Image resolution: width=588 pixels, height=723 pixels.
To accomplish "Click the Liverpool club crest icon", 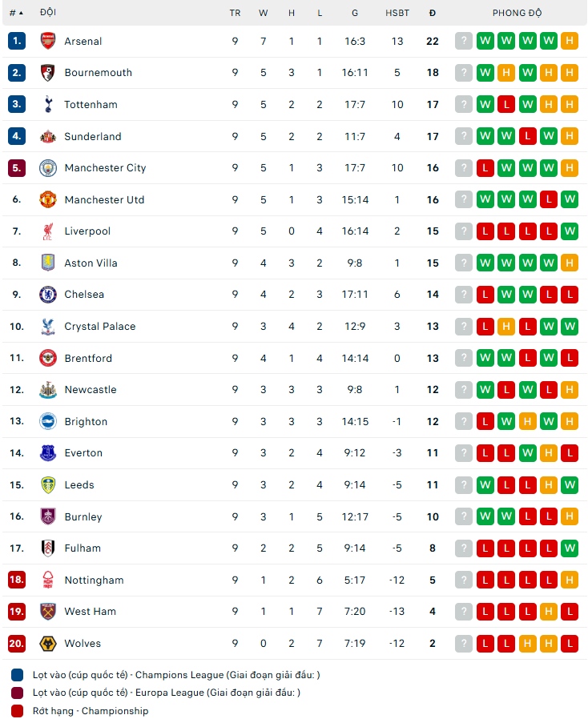I will [48, 231].
